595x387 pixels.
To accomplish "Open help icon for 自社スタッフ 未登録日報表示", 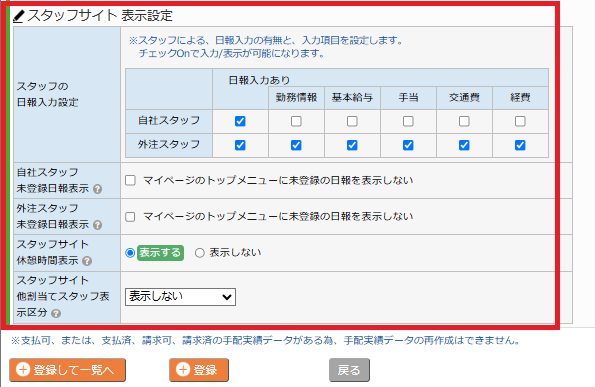I will click(x=98, y=189).
